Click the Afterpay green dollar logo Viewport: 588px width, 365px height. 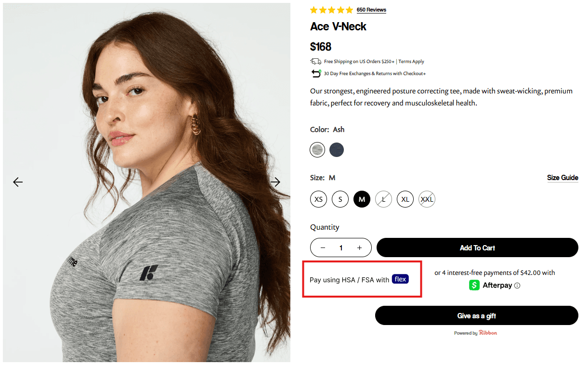473,285
